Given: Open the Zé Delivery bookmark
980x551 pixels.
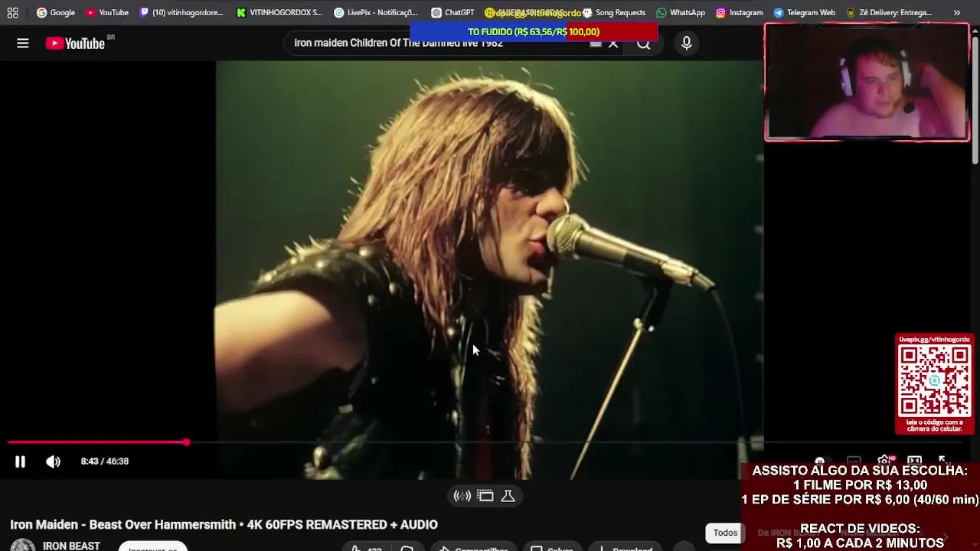Looking at the screenshot, I should [889, 12].
